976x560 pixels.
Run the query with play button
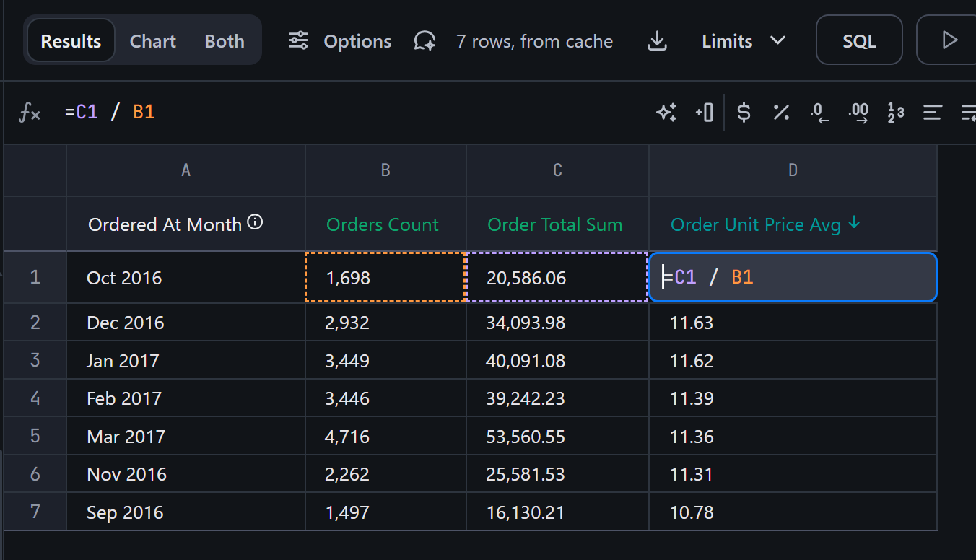949,40
